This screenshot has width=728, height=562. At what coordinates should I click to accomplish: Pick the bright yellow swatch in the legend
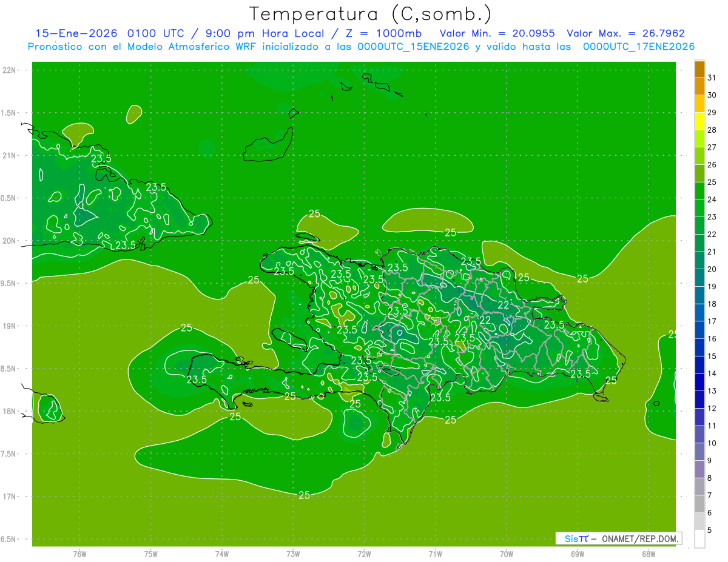[699, 121]
